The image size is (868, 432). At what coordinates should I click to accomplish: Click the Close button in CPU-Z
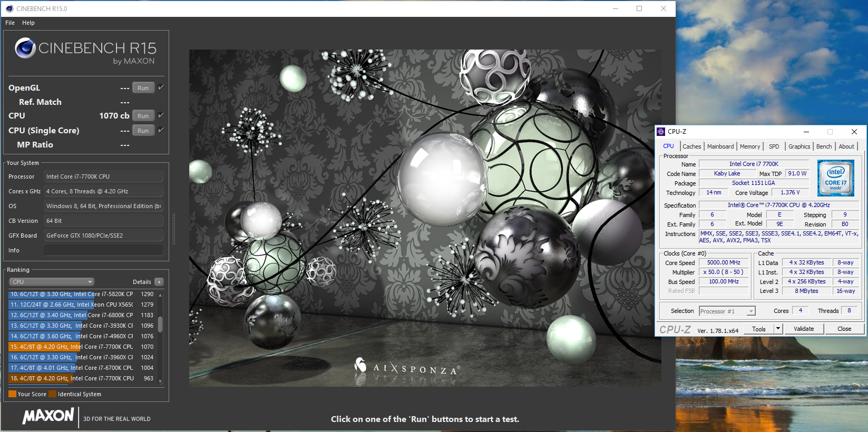point(844,329)
